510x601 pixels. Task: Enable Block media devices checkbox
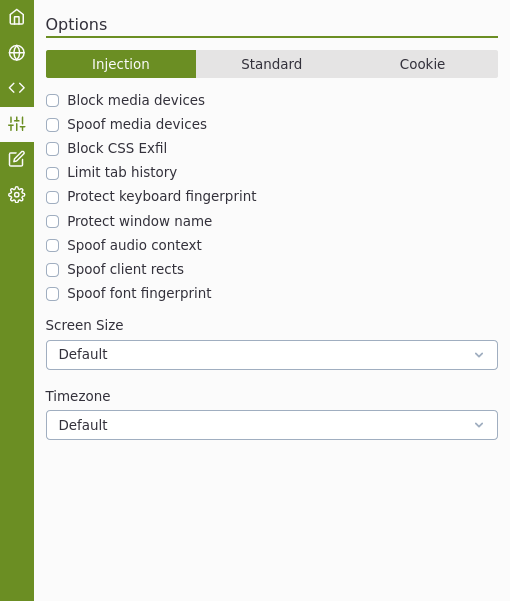[52, 101]
